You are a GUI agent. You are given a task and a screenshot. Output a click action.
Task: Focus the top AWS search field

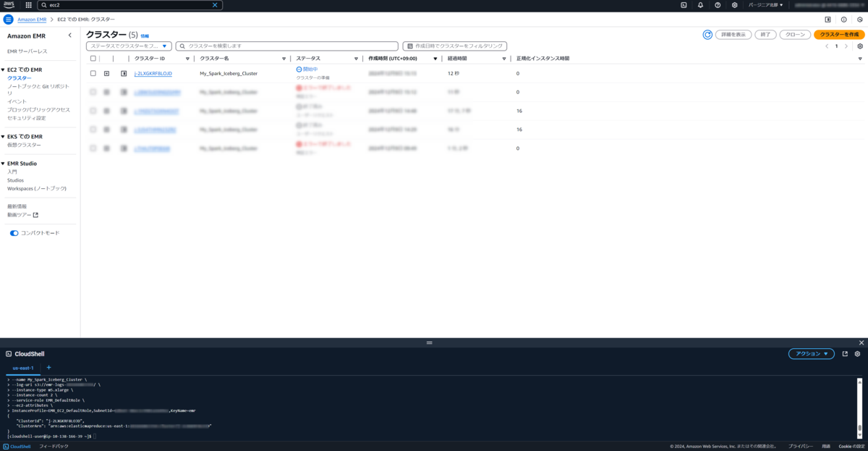[130, 5]
